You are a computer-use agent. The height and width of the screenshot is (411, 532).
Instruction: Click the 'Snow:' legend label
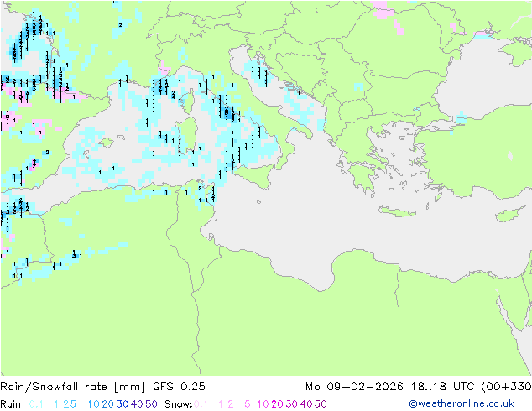pyautogui.click(x=179, y=404)
